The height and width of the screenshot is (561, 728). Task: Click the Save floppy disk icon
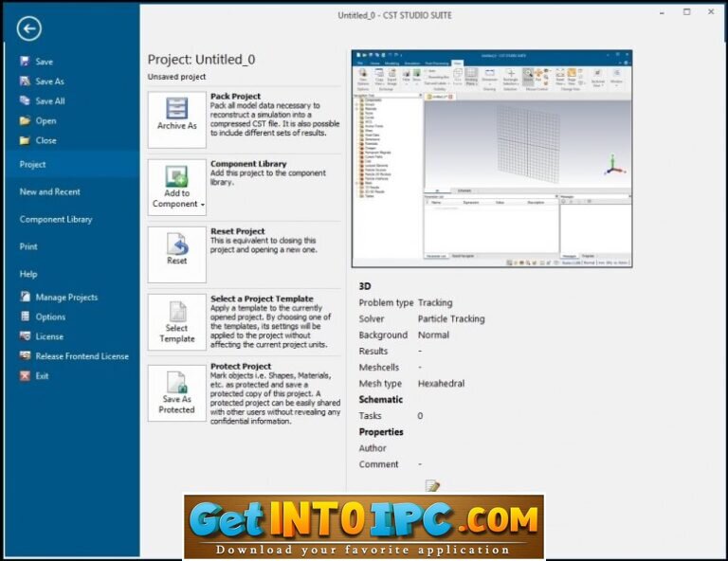click(x=25, y=62)
